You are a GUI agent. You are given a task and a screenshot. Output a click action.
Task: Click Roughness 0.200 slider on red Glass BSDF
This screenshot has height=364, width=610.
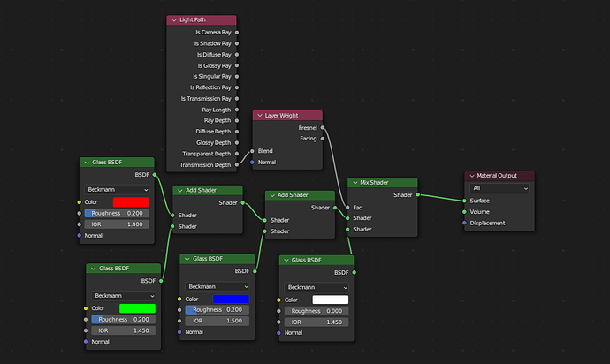coord(117,213)
